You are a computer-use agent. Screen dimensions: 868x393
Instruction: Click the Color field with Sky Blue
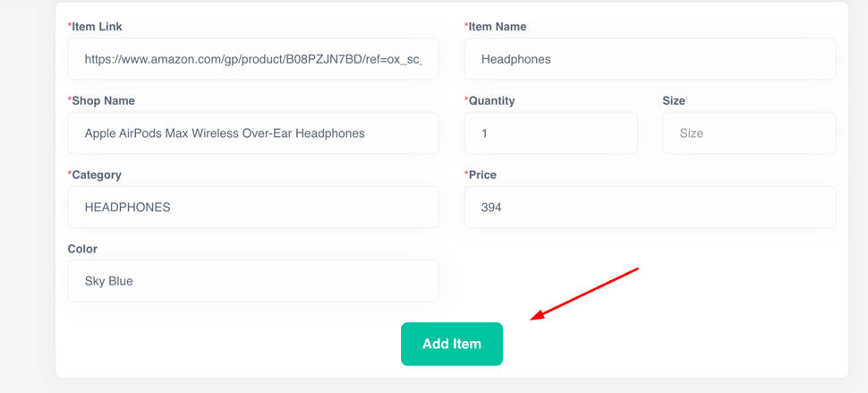click(x=253, y=281)
